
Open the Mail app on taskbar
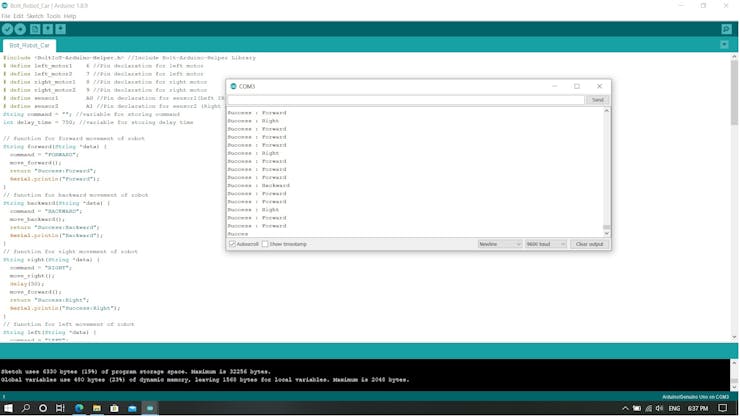132,408
